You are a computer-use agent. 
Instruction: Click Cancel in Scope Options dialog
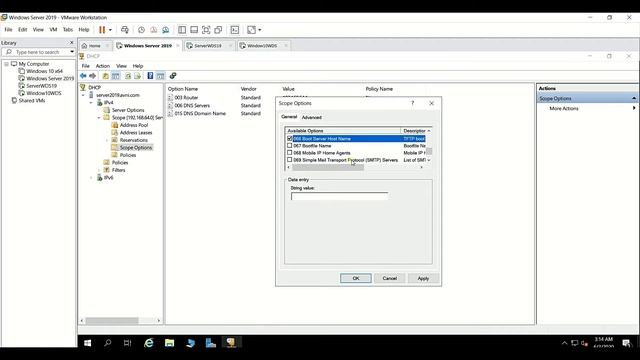(x=389, y=278)
